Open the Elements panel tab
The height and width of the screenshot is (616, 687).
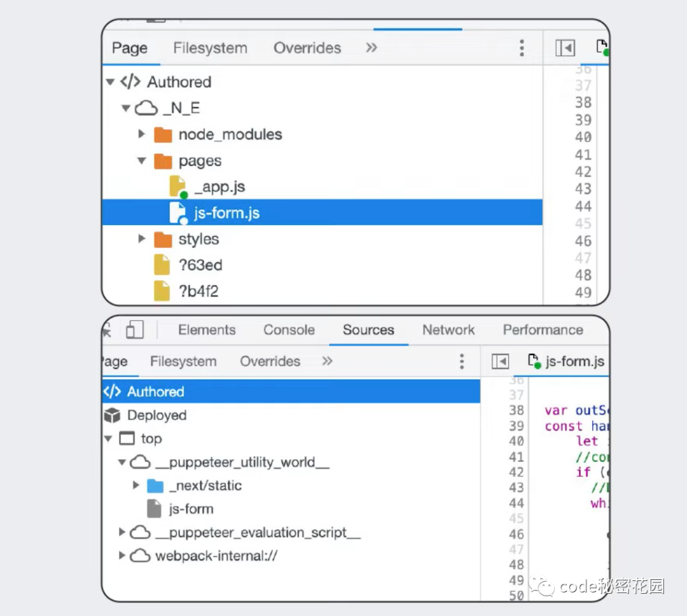(x=207, y=330)
